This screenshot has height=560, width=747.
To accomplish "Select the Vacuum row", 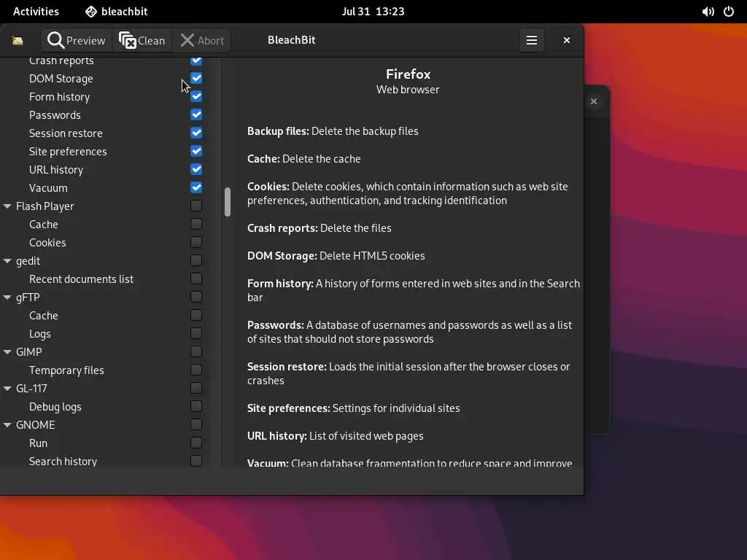I will tap(105, 187).
